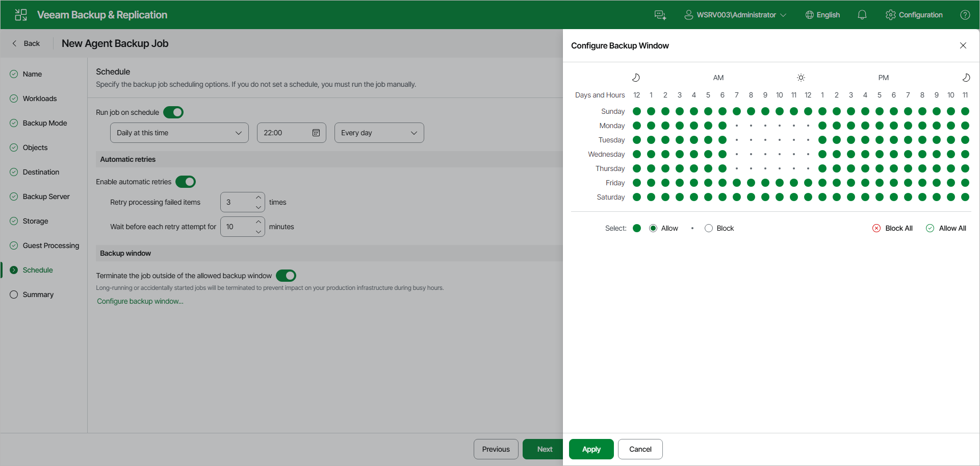
Task: Toggle Run job on schedule switch
Action: tap(173, 112)
